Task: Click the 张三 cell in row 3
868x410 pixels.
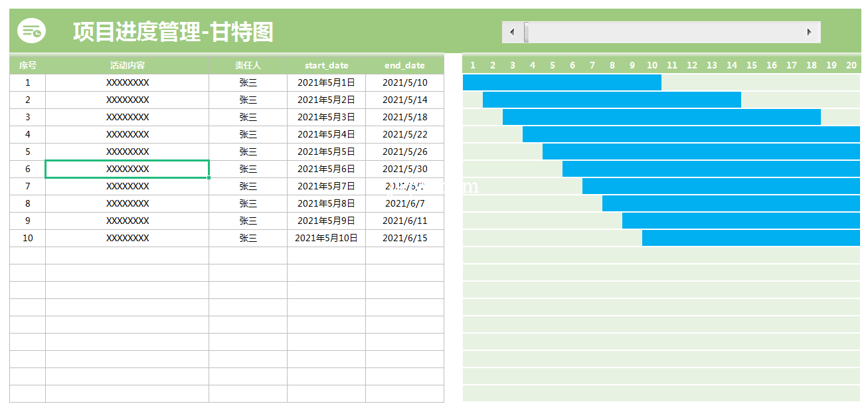Action: [x=248, y=117]
